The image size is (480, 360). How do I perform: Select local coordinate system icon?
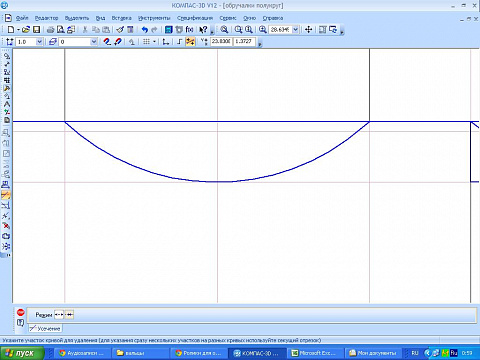point(166,42)
